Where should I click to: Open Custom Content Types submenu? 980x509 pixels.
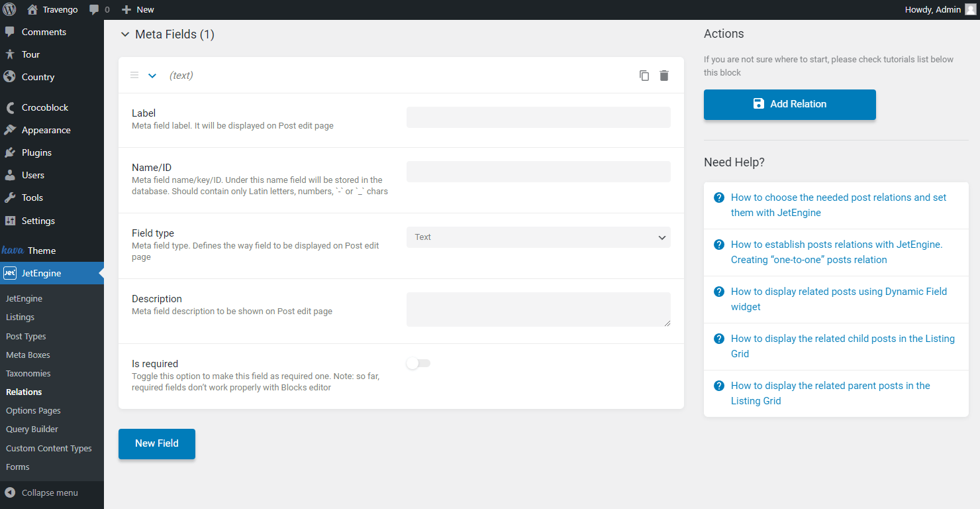[x=49, y=448]
